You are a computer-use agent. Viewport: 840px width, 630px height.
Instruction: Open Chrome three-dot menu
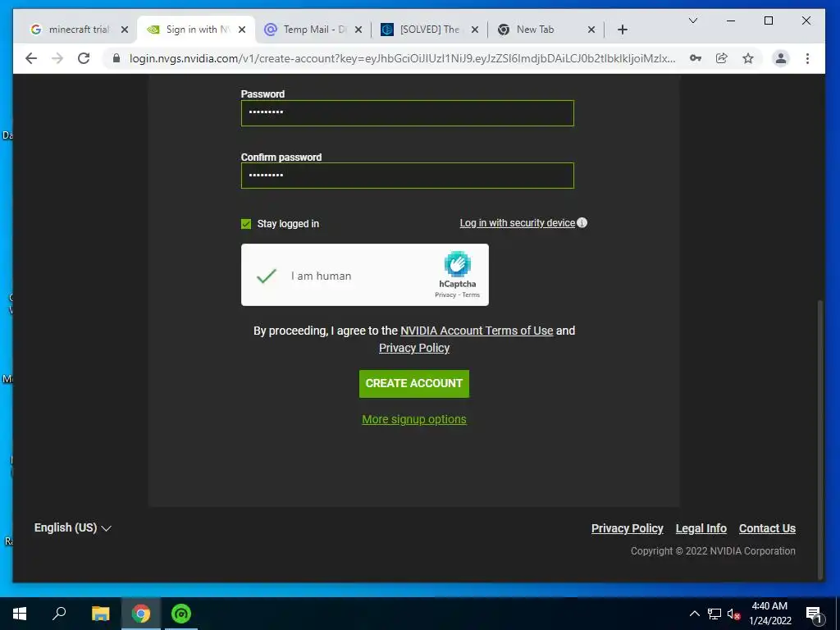807,58
